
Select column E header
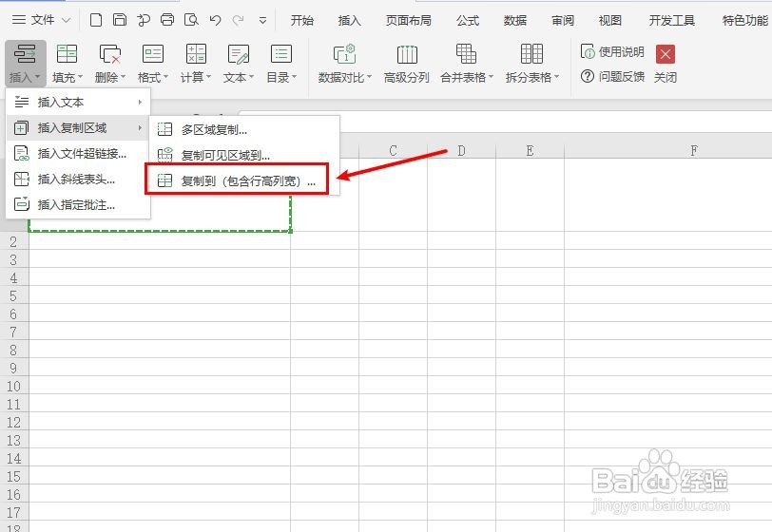[x=530, y=151]
